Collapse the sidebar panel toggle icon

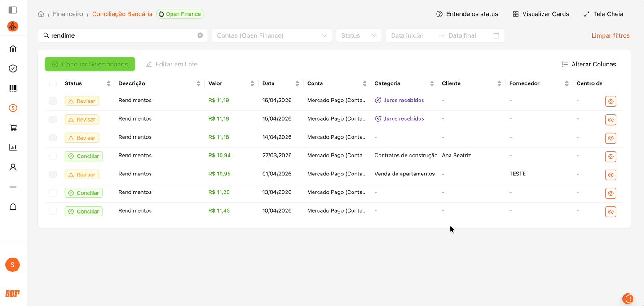click(13, 10)
